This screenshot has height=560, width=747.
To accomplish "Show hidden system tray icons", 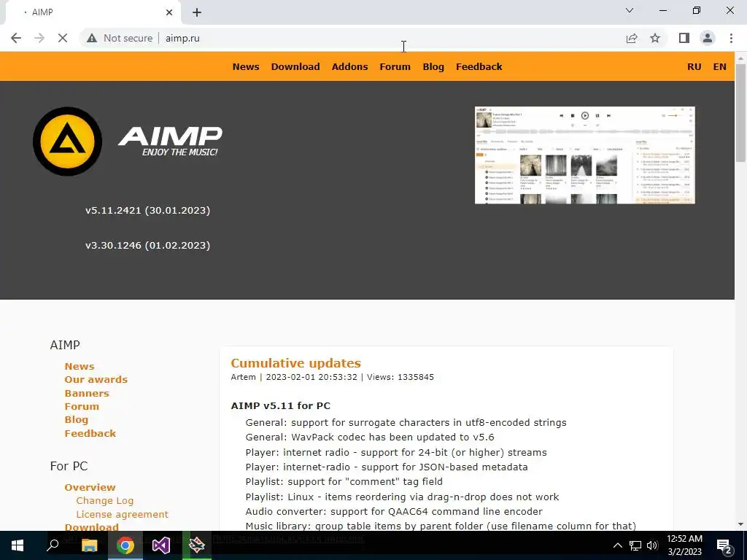I will (x=617, y=545).
